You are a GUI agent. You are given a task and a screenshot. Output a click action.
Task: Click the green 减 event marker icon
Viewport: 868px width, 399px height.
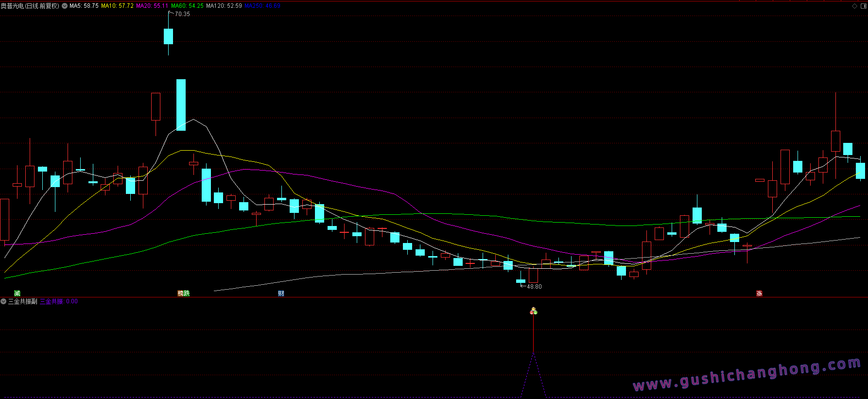[17, 294]
